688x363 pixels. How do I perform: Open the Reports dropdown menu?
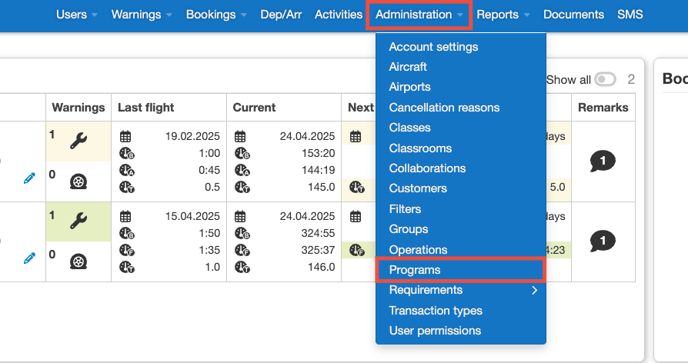point(503,14)
